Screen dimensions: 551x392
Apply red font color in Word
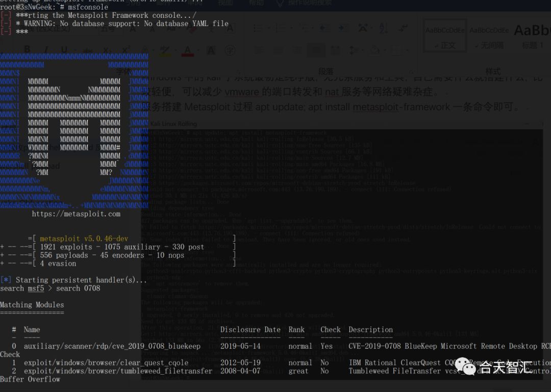coord(187,51)
